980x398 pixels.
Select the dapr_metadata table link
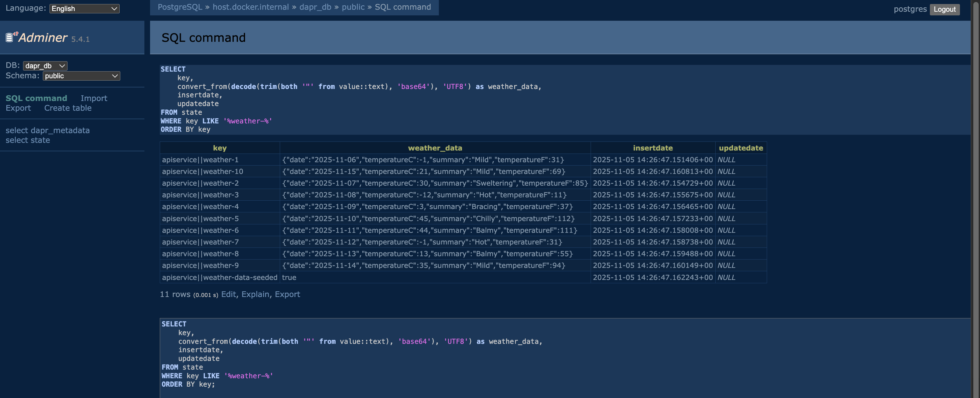point(60,130)
